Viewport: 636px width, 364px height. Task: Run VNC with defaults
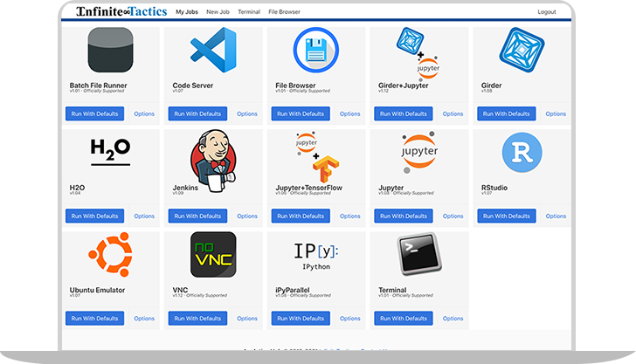[197, 319]
